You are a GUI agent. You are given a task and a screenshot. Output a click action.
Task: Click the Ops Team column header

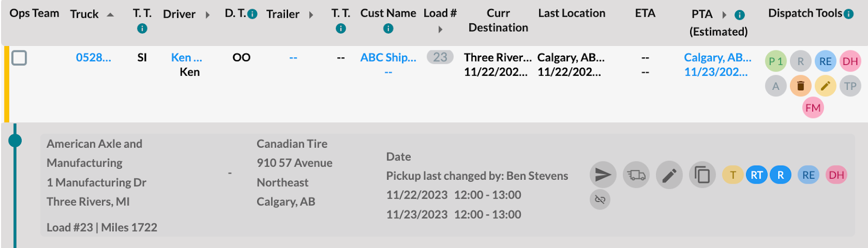coord(34,14)
